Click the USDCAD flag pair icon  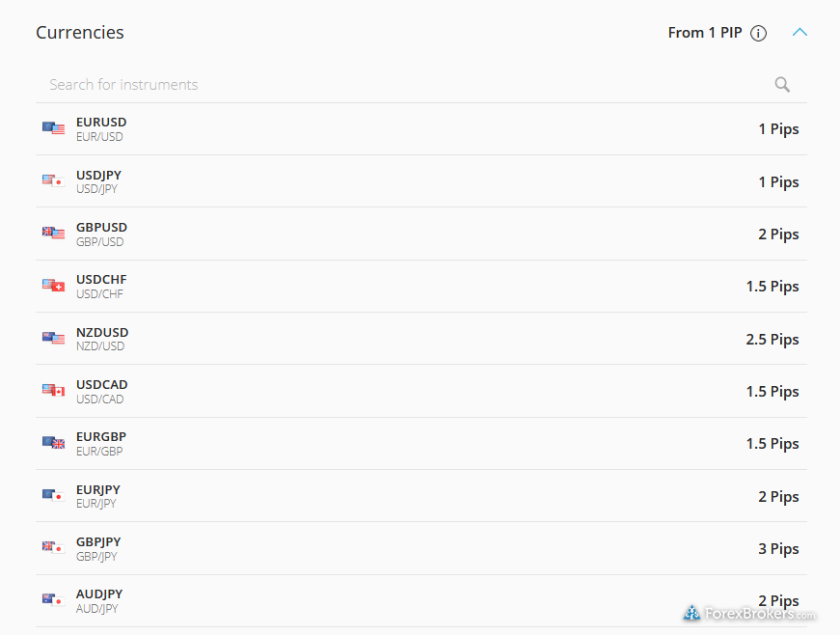pos(54,390)
